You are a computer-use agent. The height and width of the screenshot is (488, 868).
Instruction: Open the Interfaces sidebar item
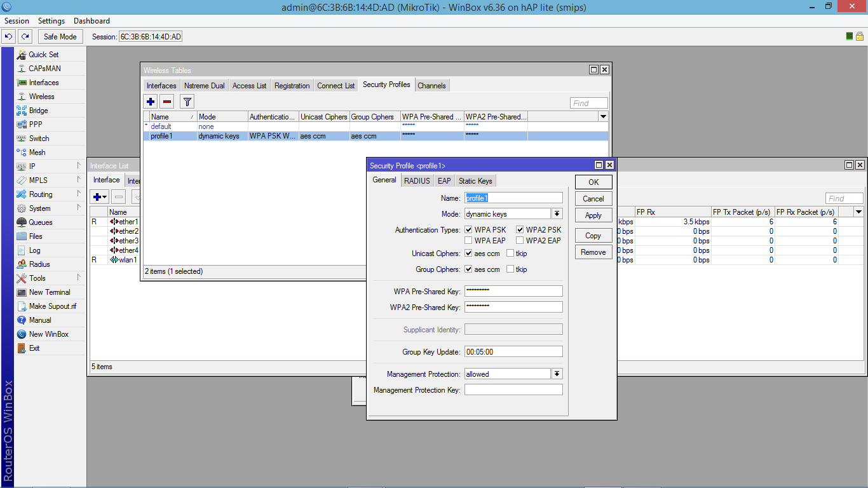coord(43,83)
